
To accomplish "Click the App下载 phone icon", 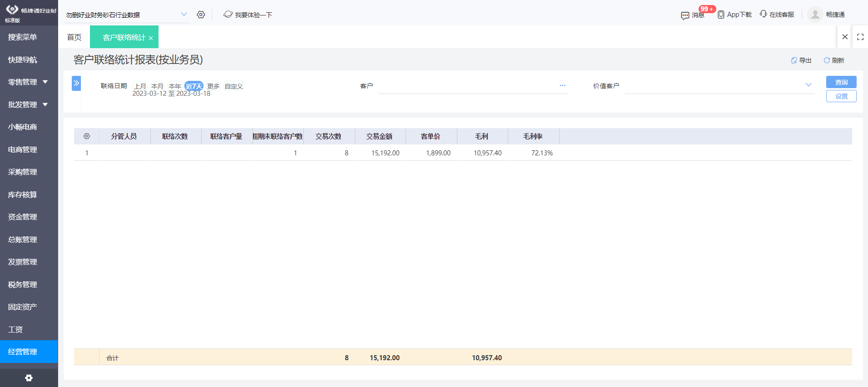I will [721, 15].
